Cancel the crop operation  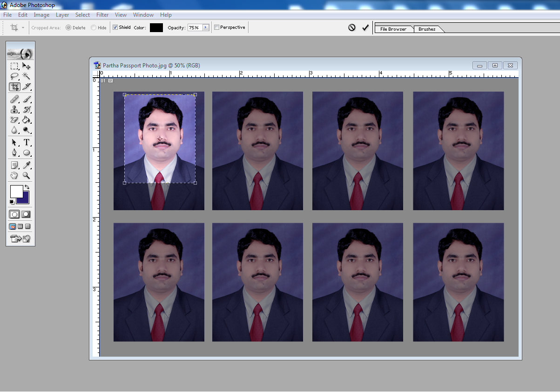click(351, 27)
